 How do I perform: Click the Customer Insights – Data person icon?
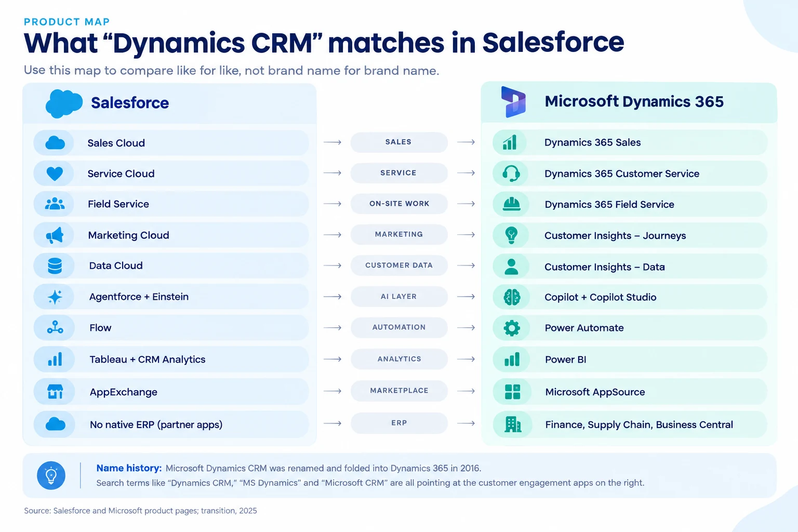[x=512, y=267]
